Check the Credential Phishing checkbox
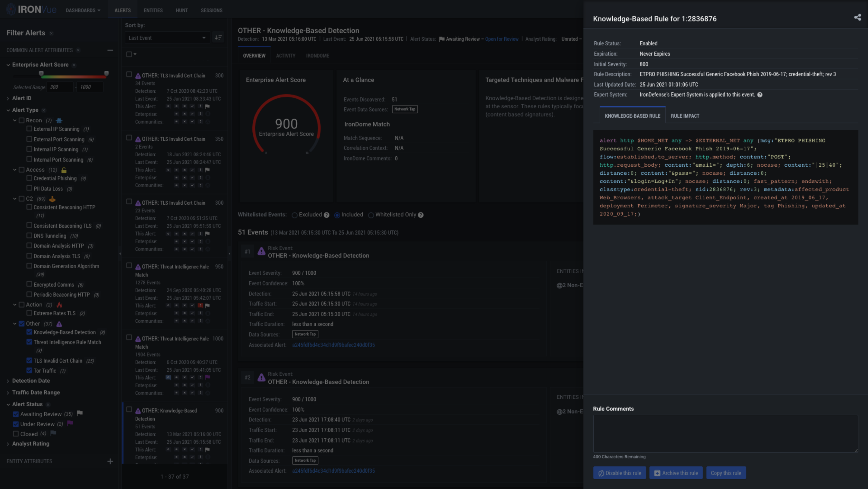868x489 pixels. pos(29,178)
